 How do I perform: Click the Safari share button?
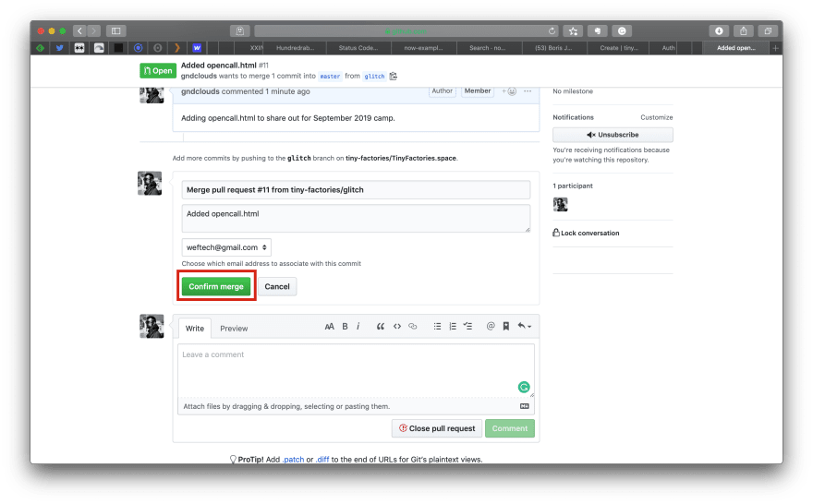pyautogui.click(x=743, y=31)
